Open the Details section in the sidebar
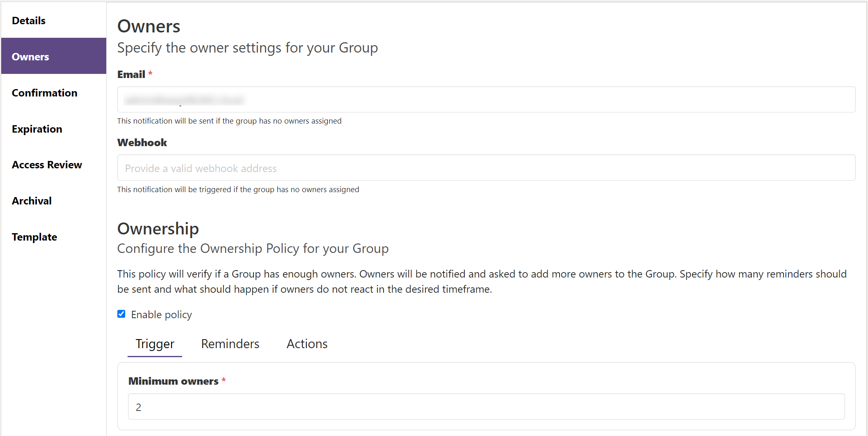Image resolution: width=868 pixels, height=436 pixels. coord(28,20)
